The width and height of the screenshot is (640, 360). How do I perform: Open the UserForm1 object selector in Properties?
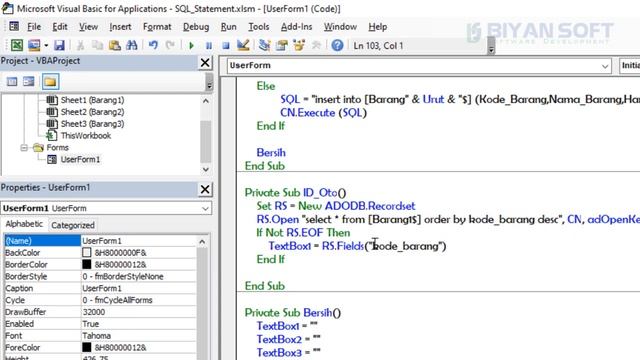coord(106,208)
